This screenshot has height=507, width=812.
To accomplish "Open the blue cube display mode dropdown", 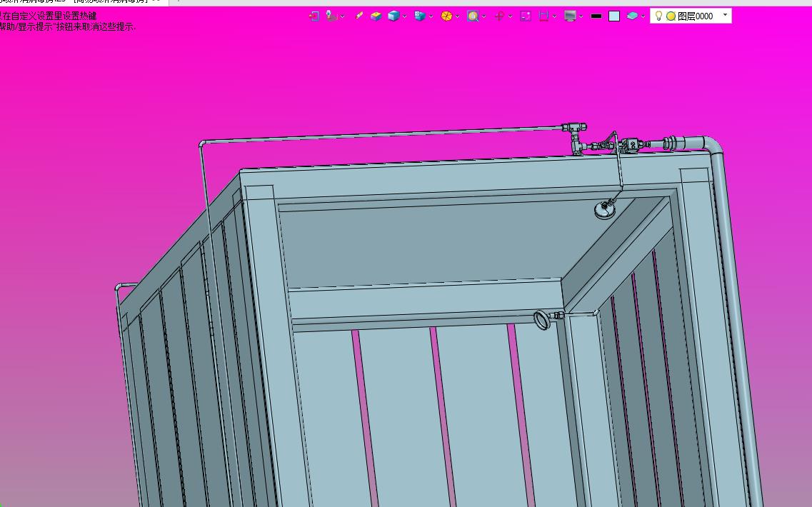I will click(x=404, y=16).
